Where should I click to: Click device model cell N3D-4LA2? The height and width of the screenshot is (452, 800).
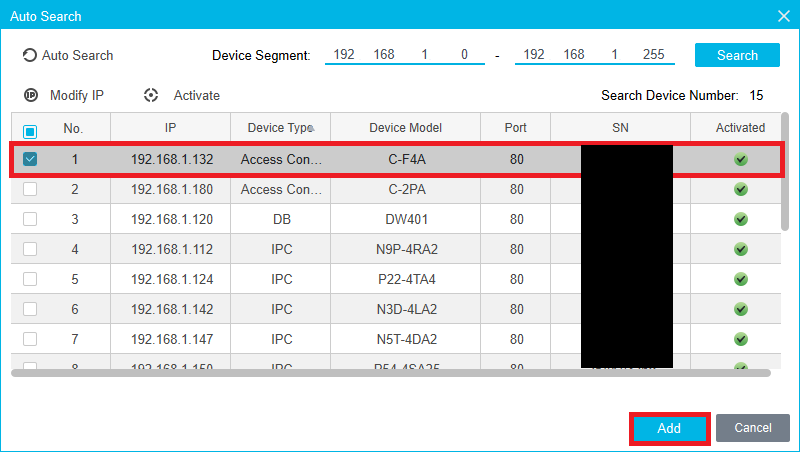point(407,309)
